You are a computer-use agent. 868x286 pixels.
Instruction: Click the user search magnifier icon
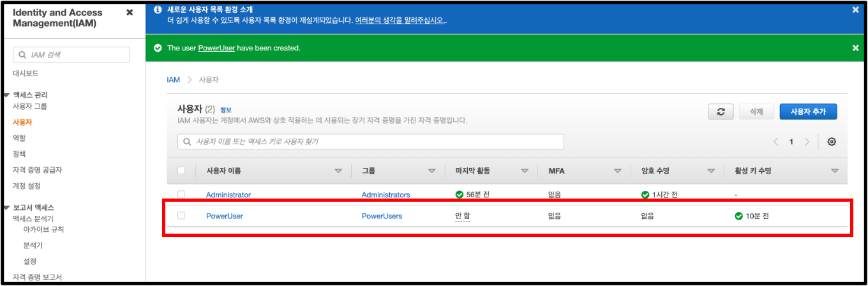click(x=187, y=142)
